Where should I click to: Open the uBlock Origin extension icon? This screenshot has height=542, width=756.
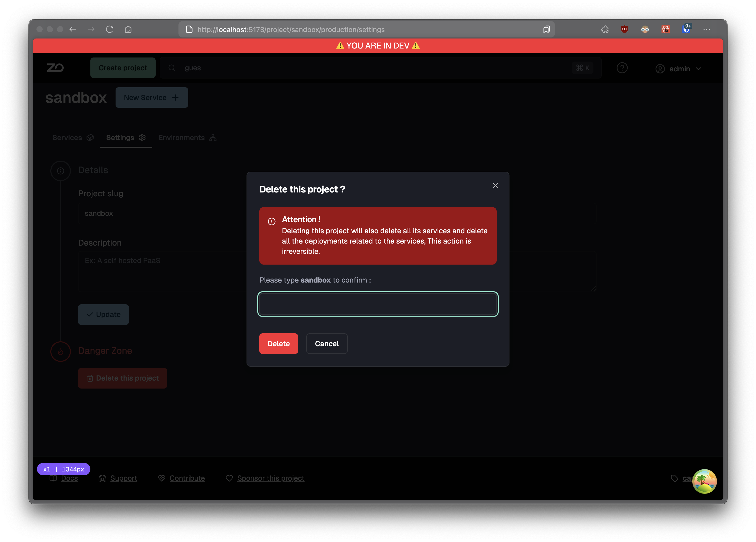click(x=625, y=29)
